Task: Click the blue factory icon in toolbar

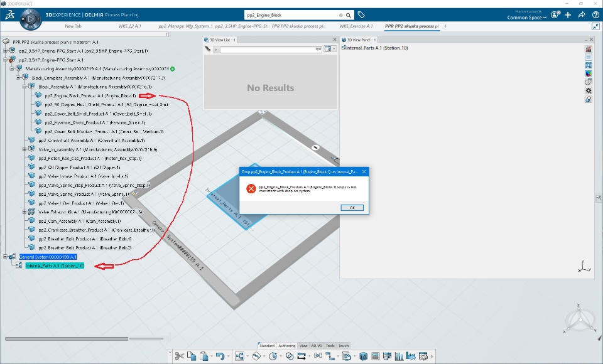Action: (411, 356)
